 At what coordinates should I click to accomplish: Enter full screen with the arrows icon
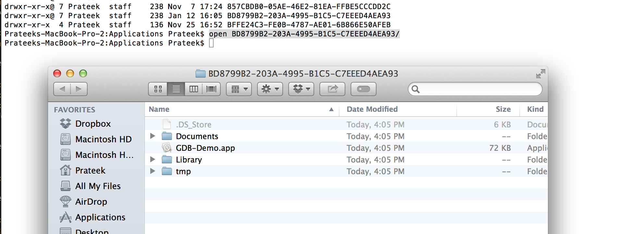click(540, 74)
